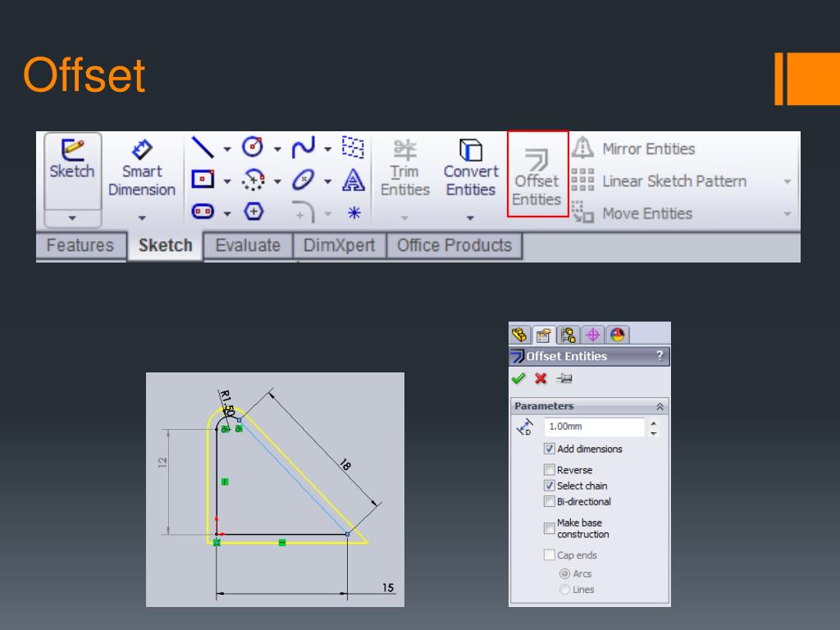Click the Mirror Entities tool
Image resolution: width=840 pixels, height=630 pixels.
(x=634, y=148)
